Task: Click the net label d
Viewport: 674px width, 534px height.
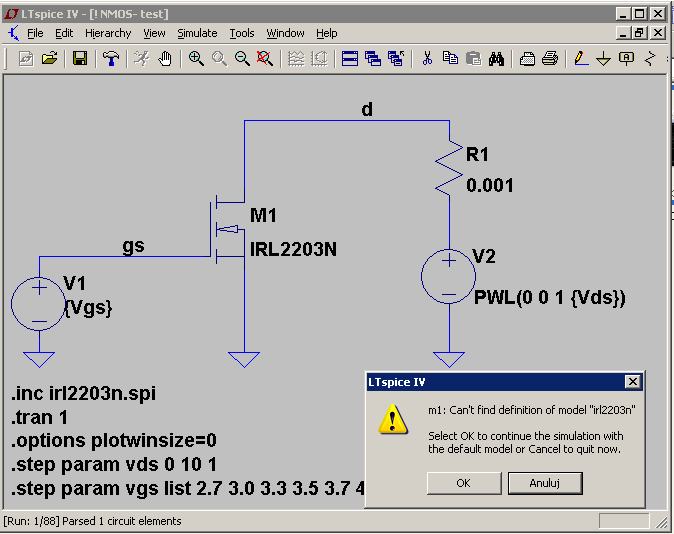Action: 367,109
